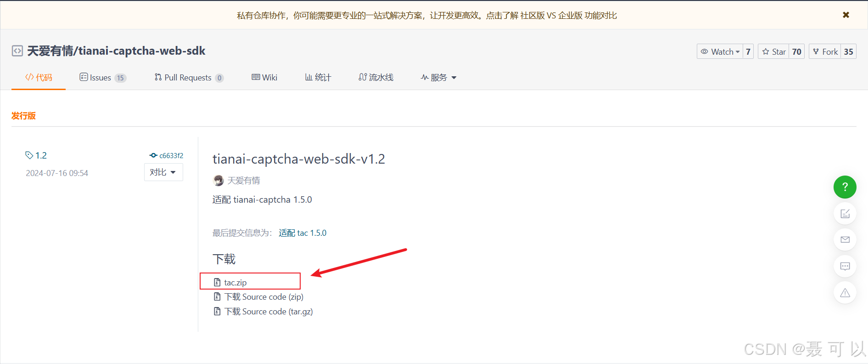Open the Wiki tab
This screenshot has height=364, width=868.
click(x=264, y=77)
